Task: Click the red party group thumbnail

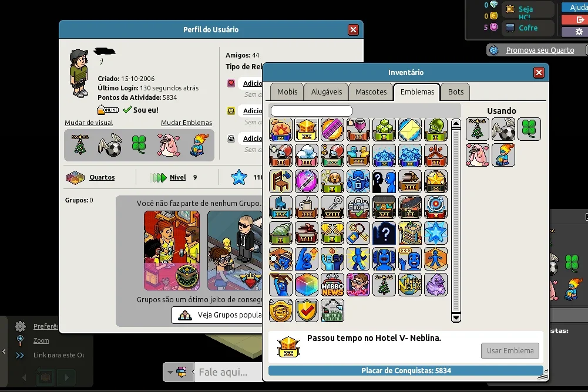Action: [x=172, y=251]
